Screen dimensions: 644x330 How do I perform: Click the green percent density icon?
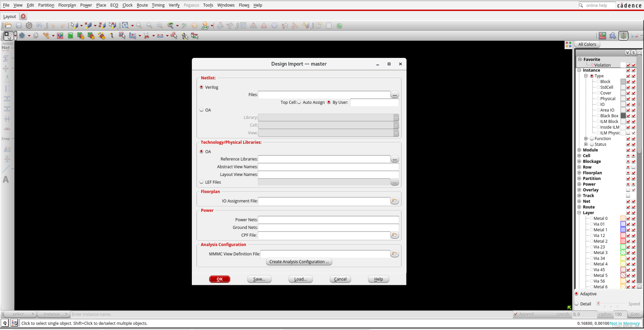pyautogui.click(x=70, y=36)
